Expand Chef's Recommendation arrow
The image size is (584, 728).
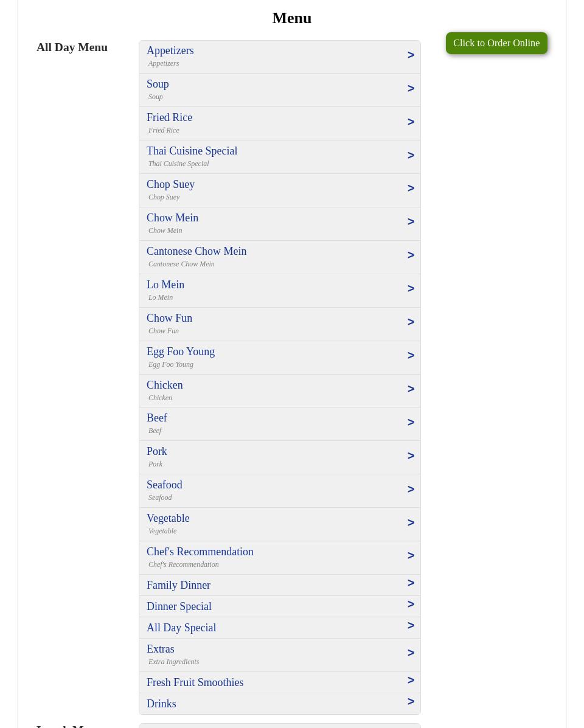click(411, 556)
